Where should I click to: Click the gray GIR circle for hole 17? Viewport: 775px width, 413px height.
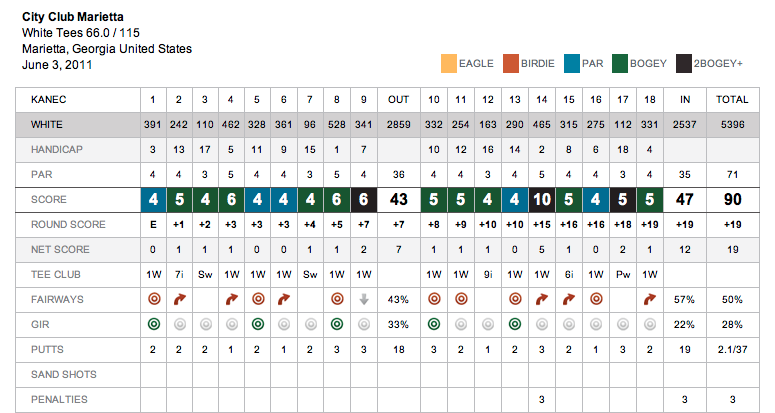click(621, 324)
